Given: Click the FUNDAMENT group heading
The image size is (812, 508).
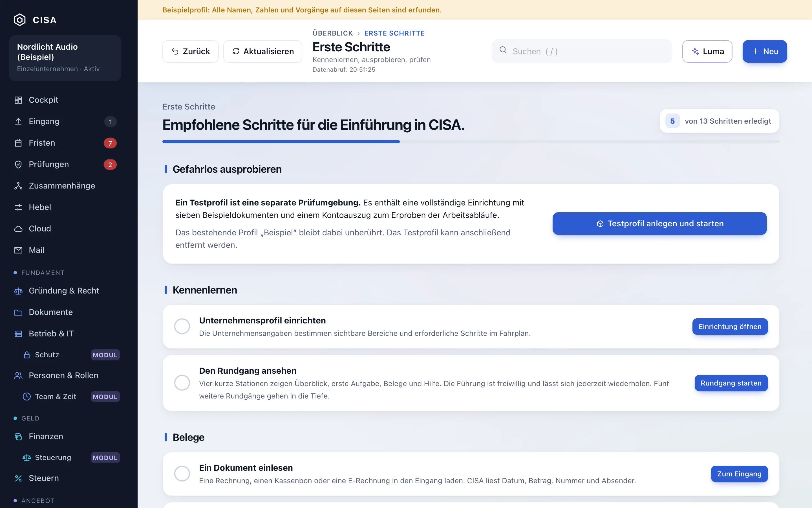Looking at the screenshot, I should 43,273.
